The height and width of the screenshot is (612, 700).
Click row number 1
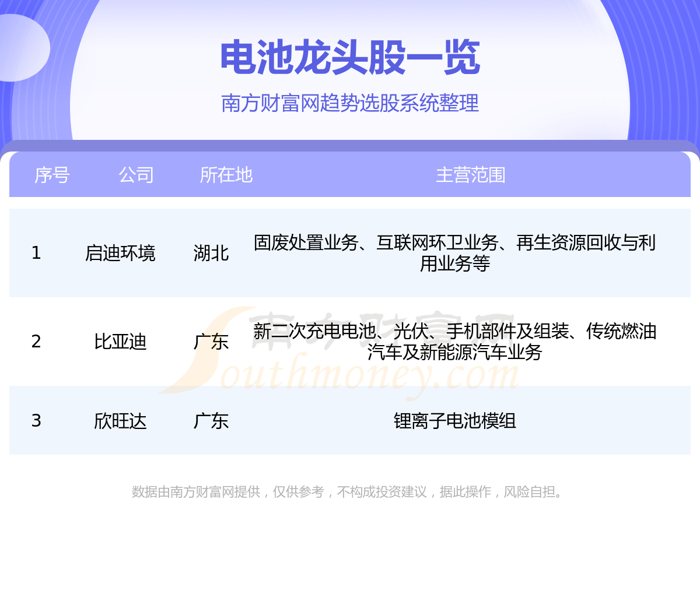pos(36,253)
